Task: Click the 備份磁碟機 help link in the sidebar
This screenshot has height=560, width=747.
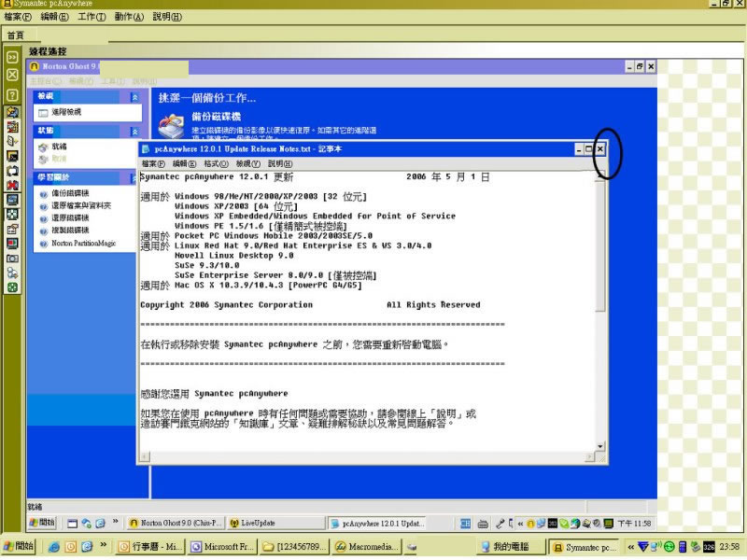Action: pyautogui.click(x=70, y=193)
